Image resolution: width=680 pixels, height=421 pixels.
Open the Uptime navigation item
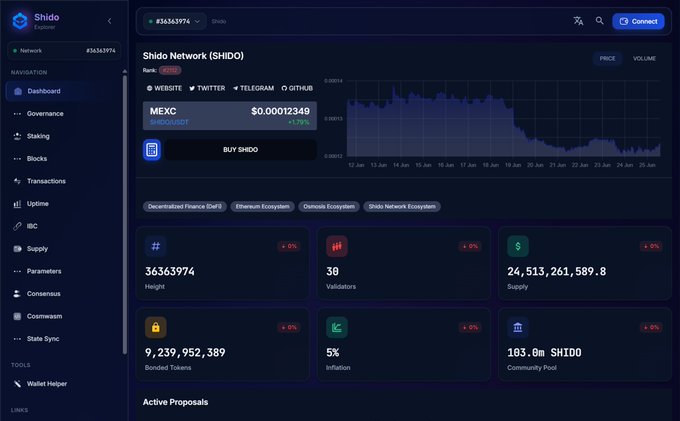pos(64,204)
